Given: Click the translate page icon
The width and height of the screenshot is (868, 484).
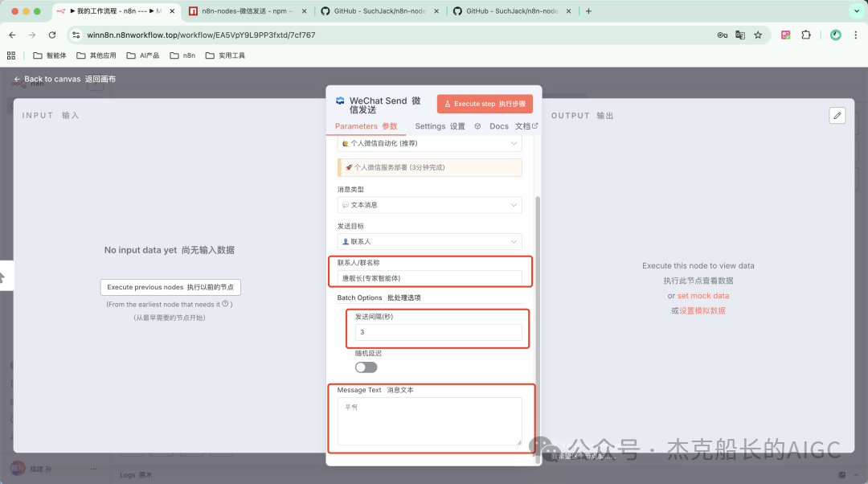Looking at the screenshot, I should (740, 35).
